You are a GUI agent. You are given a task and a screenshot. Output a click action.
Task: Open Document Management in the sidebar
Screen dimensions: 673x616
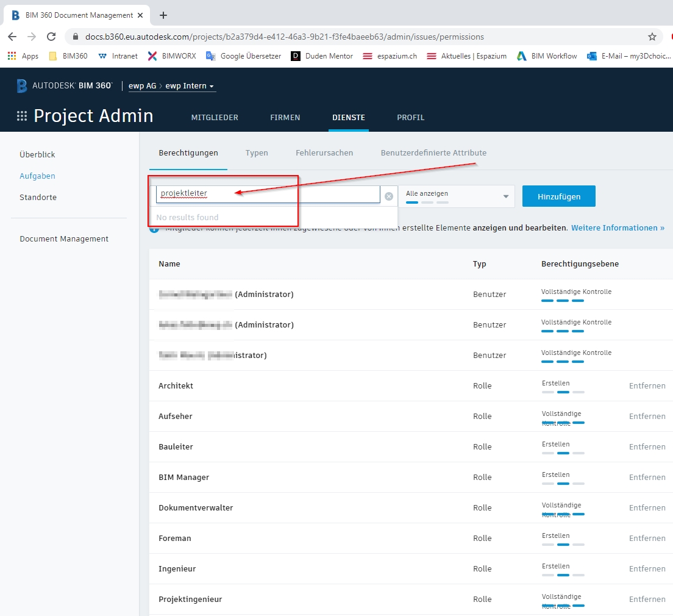pyautogui.click(x=64, y=239)
